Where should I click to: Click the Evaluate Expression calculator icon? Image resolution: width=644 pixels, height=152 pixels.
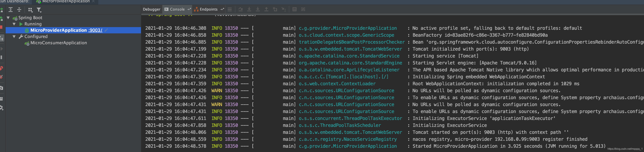coord(295,9)
